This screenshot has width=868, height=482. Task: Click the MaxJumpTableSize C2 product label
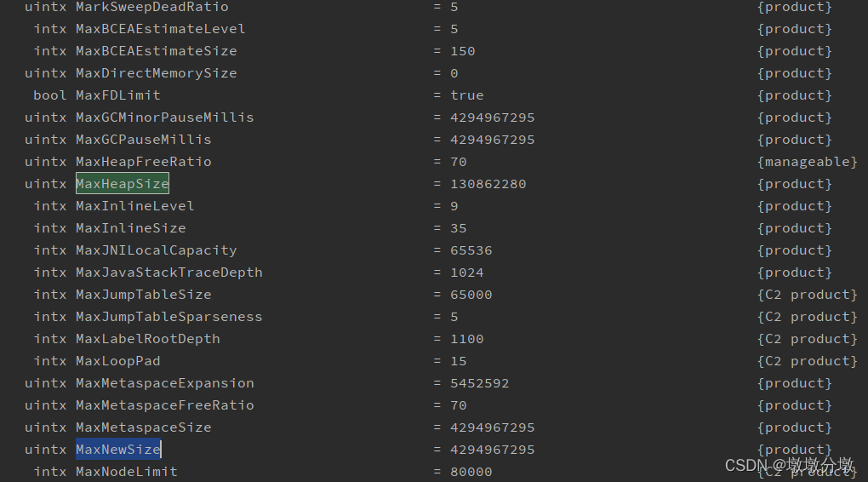pyautogui.click(x=807, y=295)
